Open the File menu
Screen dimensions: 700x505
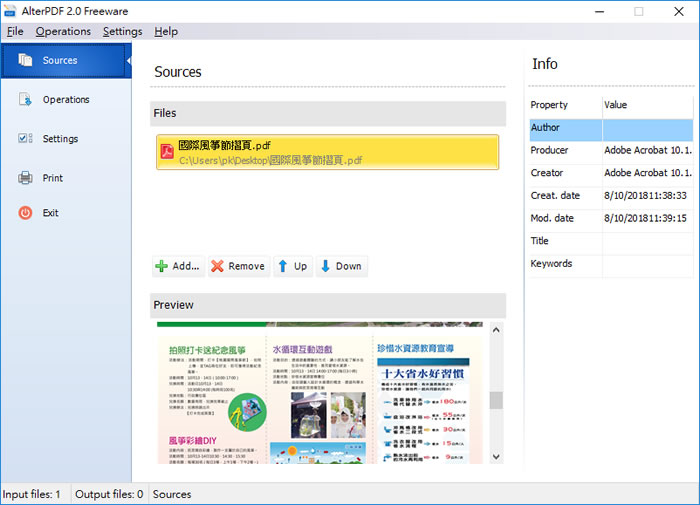[15, 31]
